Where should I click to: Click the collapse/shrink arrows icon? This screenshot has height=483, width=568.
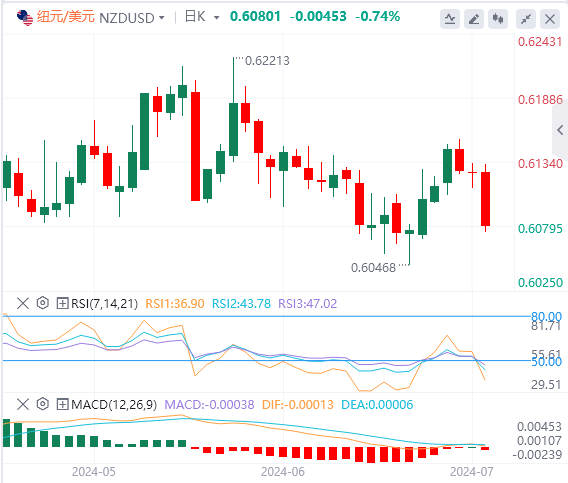pyautogui.click(x=526, y=19)
